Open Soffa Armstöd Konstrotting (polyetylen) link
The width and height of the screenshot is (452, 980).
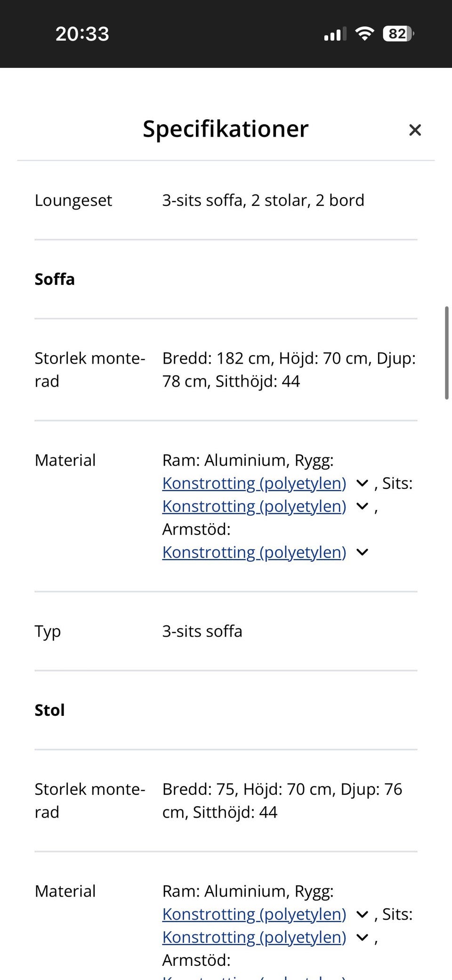pos(254,552)
